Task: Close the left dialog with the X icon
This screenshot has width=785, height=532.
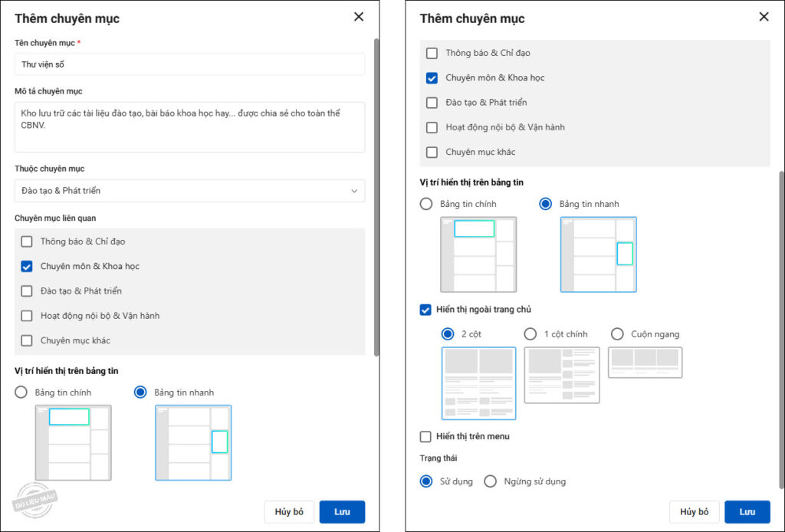Action: point(359,17)
